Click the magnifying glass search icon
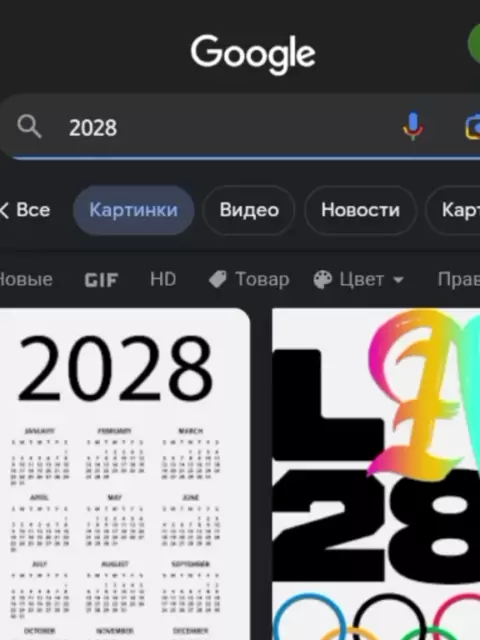The image size is (480, 640). point(29,127)
